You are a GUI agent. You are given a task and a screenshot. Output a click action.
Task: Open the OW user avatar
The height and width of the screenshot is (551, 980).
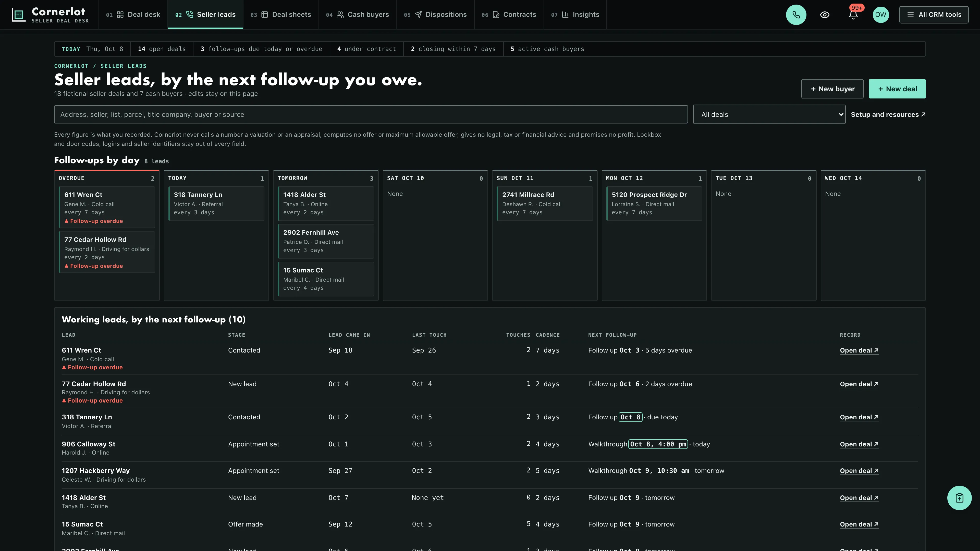pos(880,15)
